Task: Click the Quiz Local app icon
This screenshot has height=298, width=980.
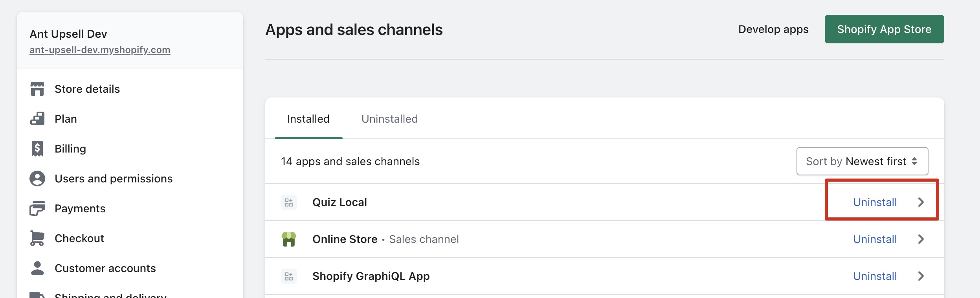Action: click(x=289, y=202)
